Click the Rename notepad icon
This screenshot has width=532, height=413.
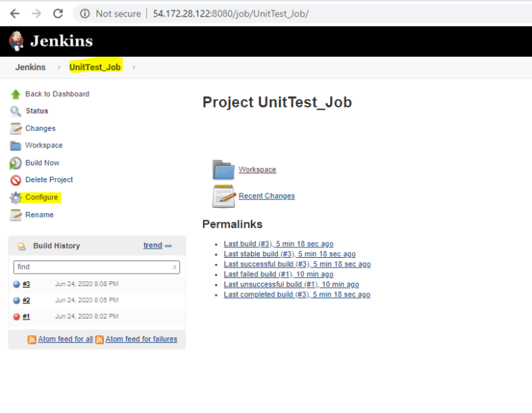(x=16, y=215)
